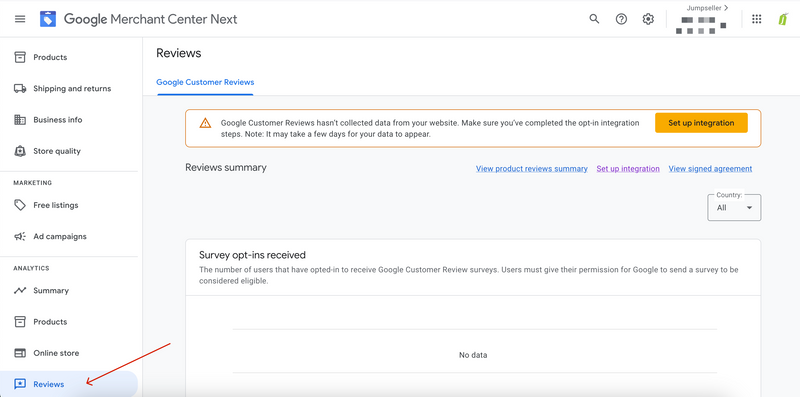Screen dimensions: 800x397
Task: Open the help question mark icon
Action: click(x=621, y=19)
